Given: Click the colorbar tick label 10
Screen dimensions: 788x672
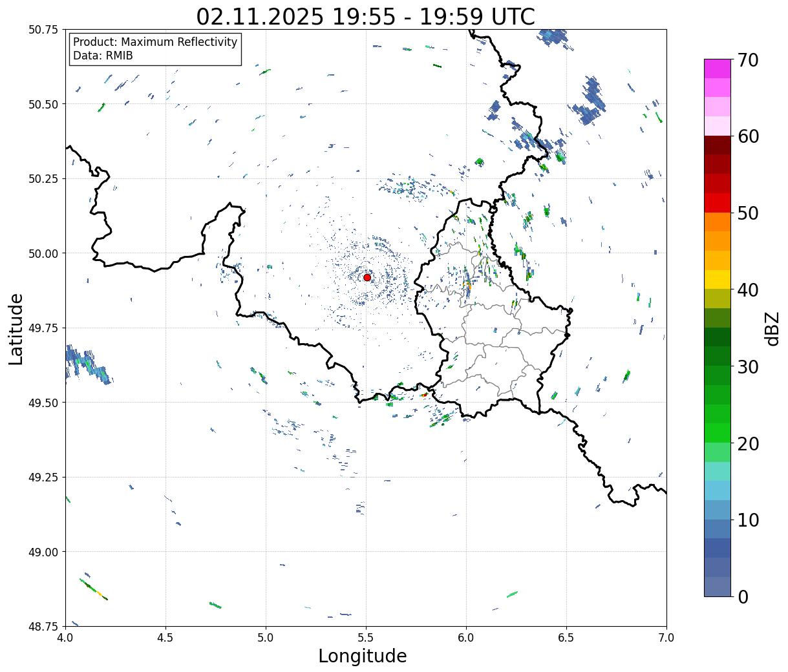Looking at the screenshot, I should [747, 520].
